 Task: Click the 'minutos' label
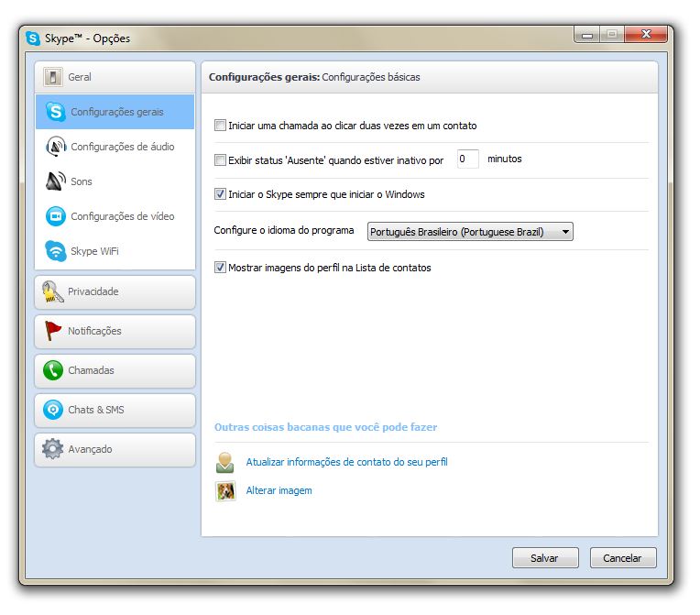coord(505,159)
